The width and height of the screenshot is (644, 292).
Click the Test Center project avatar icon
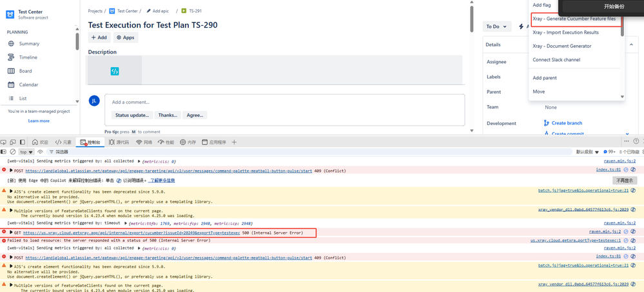10,15
